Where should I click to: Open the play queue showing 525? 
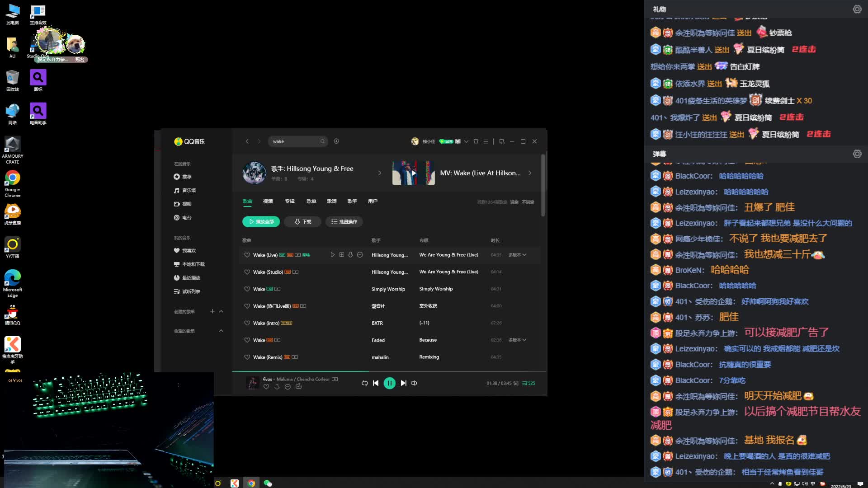(x=528, y=383)
